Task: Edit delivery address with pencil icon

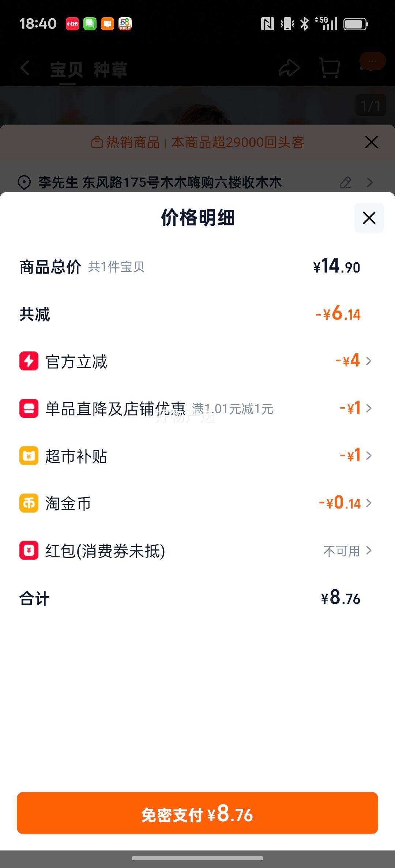Action: tap(345, 182)
